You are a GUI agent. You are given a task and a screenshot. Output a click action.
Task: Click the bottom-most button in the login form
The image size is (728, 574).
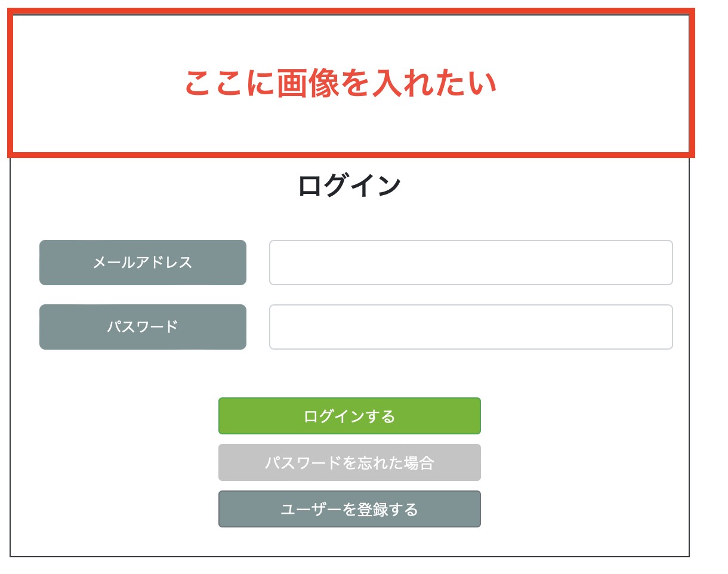(349, 509)
